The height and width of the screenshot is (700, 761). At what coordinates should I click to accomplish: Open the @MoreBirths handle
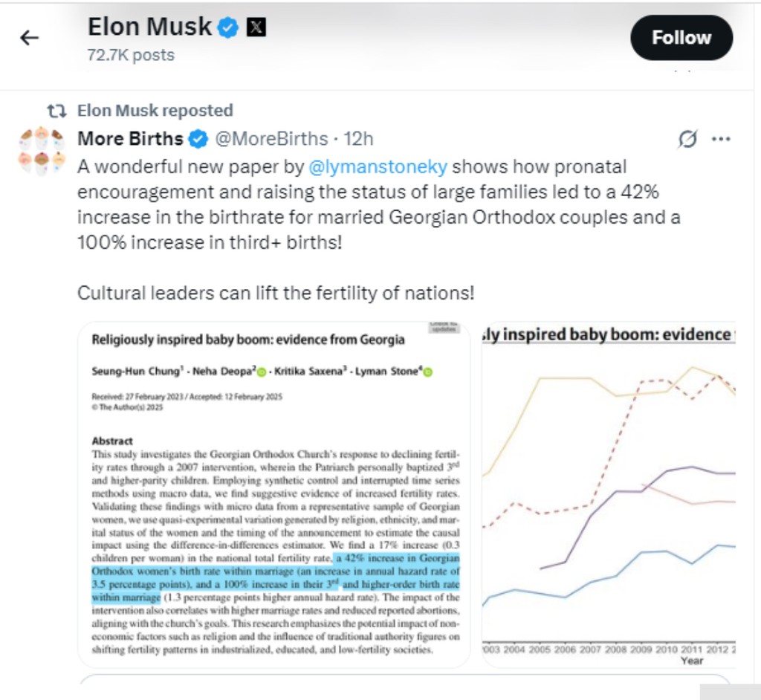[271, 139]
